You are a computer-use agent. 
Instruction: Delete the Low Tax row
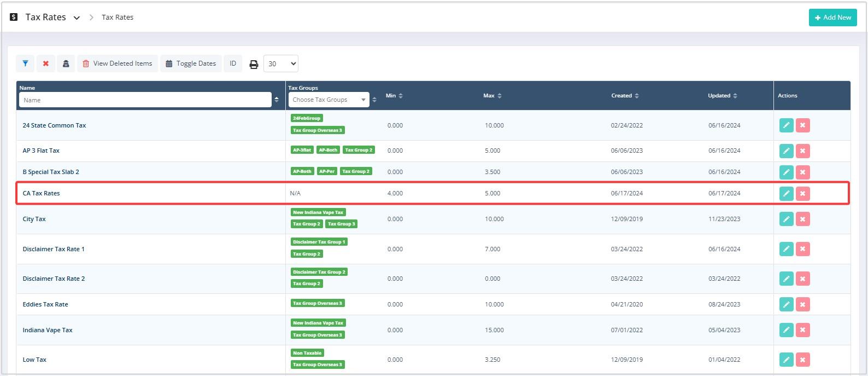803,360
